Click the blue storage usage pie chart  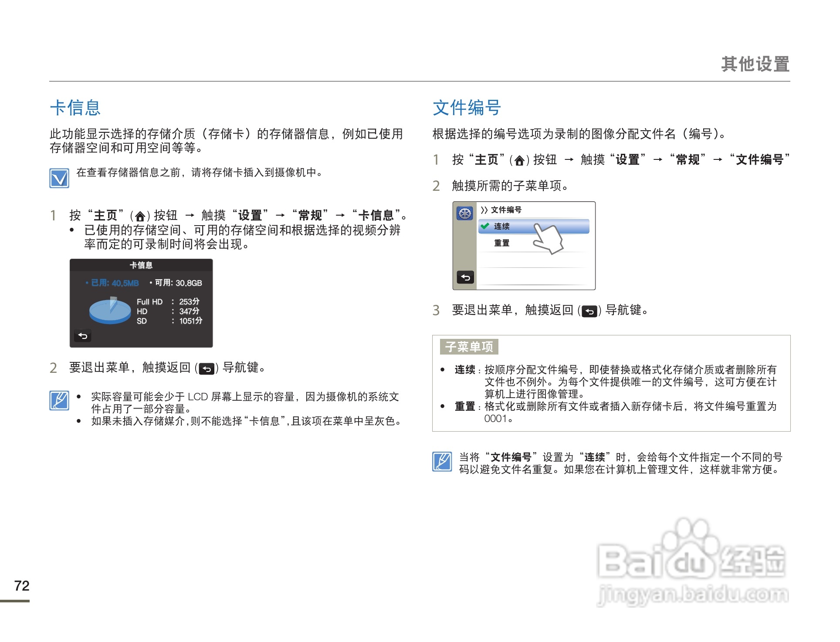click(x=110, y=311)
